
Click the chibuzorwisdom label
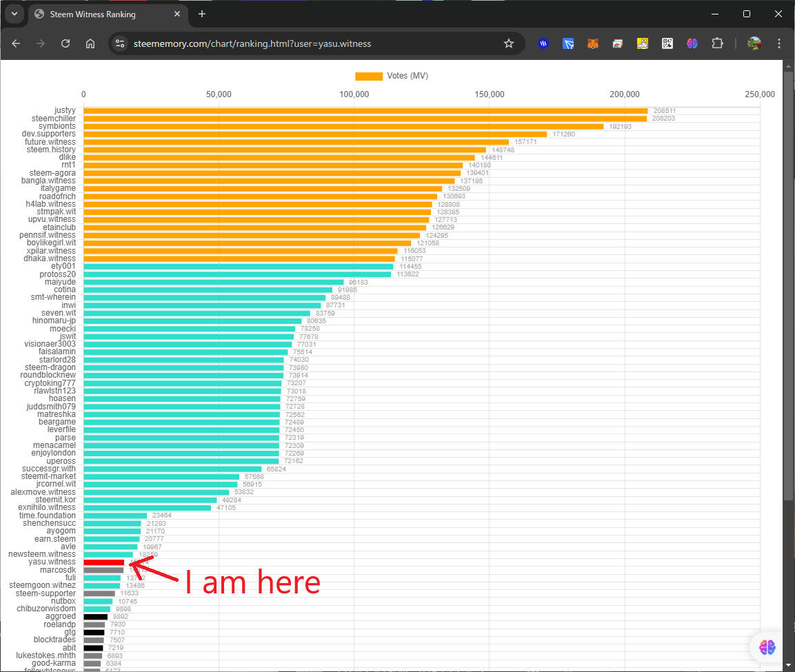[46, 609]
